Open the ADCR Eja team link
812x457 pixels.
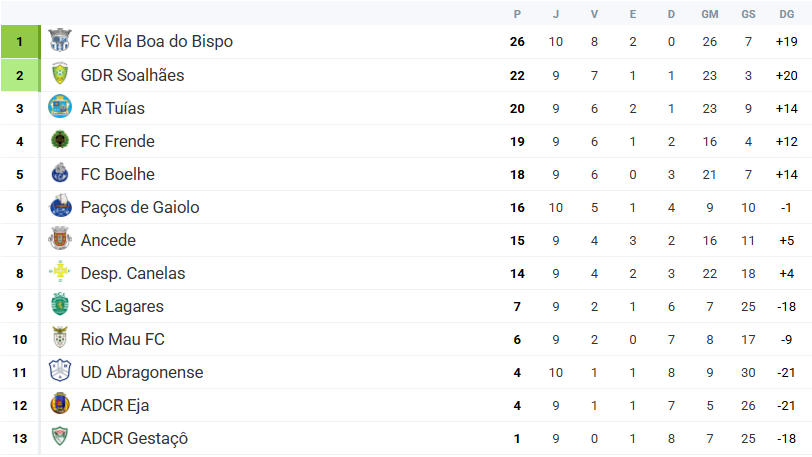(x=115, y=405)
